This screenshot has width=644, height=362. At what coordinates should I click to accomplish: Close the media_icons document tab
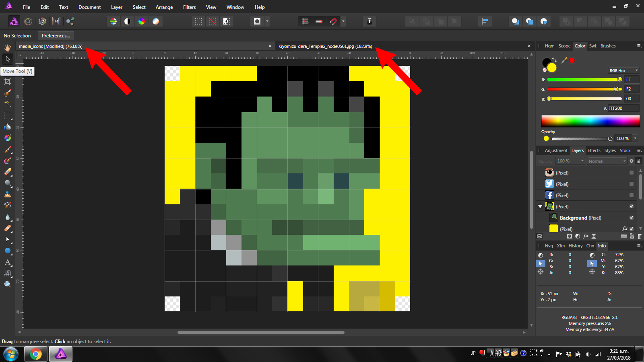(x=270, y=46)
